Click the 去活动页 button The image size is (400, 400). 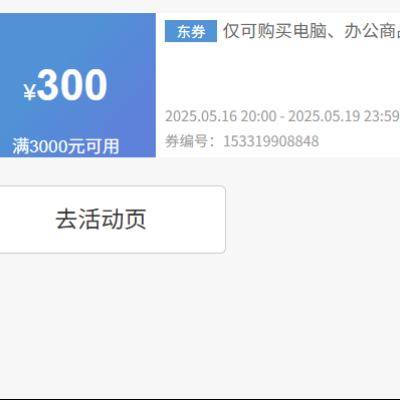[112, 220]
